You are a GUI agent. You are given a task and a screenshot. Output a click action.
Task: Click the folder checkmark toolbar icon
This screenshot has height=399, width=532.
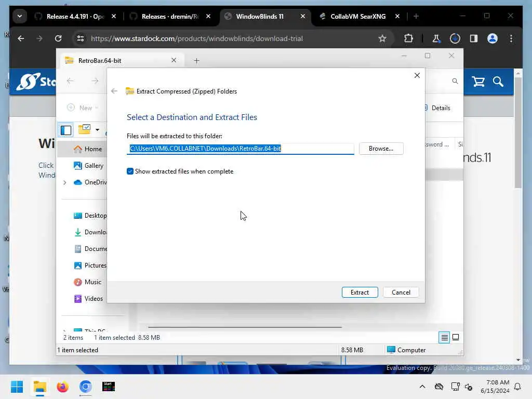[85, 129]
